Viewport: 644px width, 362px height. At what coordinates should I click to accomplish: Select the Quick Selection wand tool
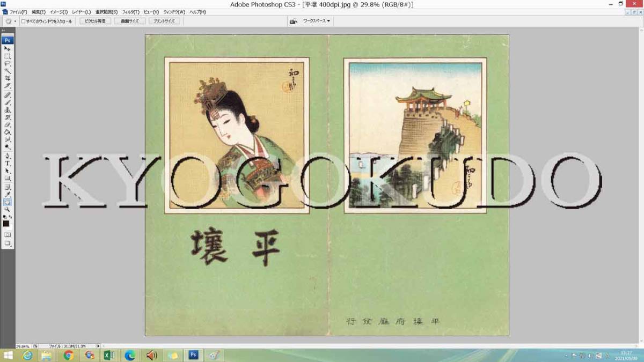coord(8,71)
